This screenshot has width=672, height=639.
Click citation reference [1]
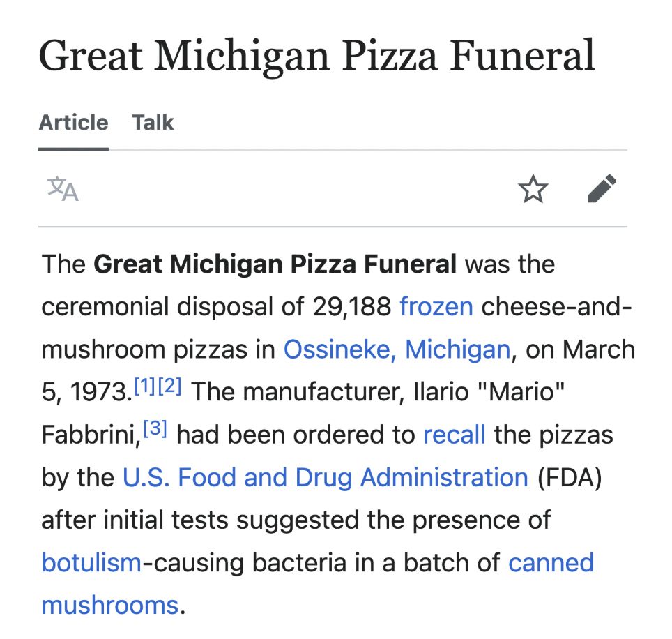(x=145, y=386)
